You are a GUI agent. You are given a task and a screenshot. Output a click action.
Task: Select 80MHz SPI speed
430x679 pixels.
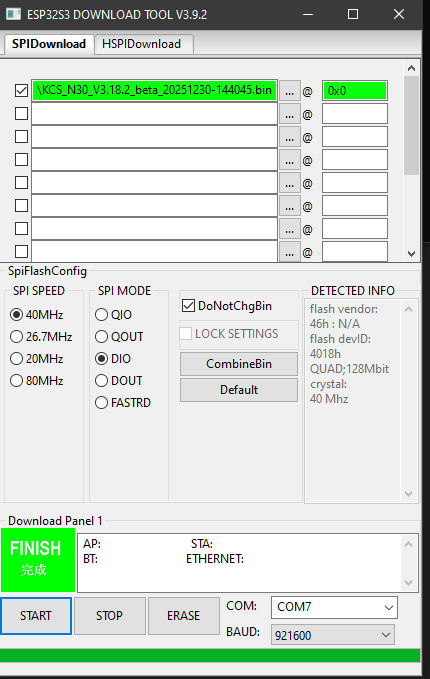36,381
